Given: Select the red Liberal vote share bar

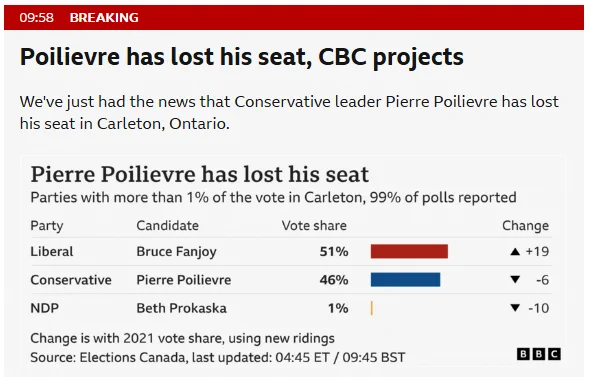Looking at the screenshot, I should coord(409,251).
